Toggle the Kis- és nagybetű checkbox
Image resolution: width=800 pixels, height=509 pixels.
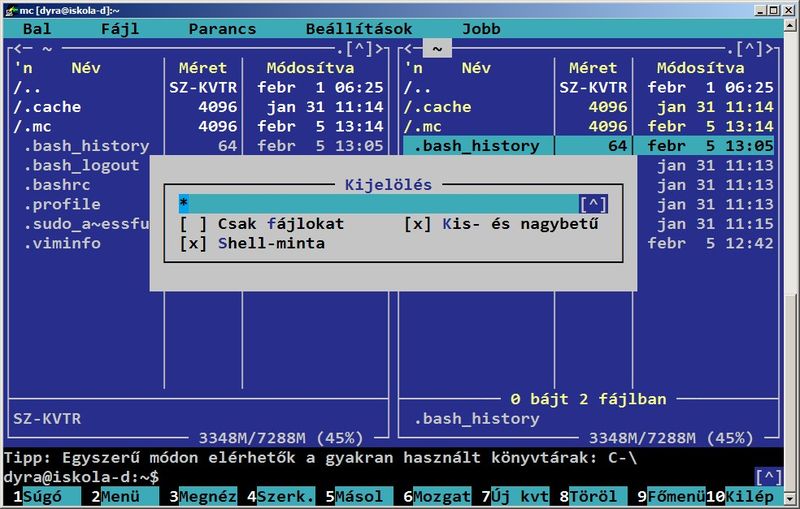tap(417, 224)
